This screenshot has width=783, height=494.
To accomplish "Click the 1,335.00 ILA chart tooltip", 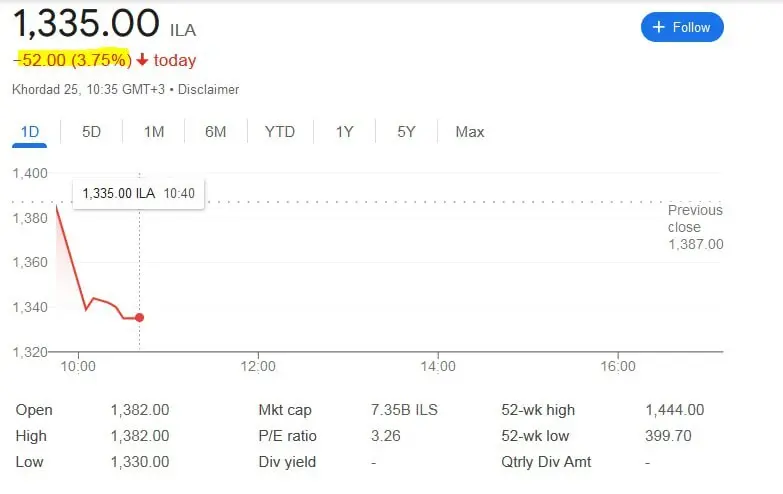I will tap(138, 193).
